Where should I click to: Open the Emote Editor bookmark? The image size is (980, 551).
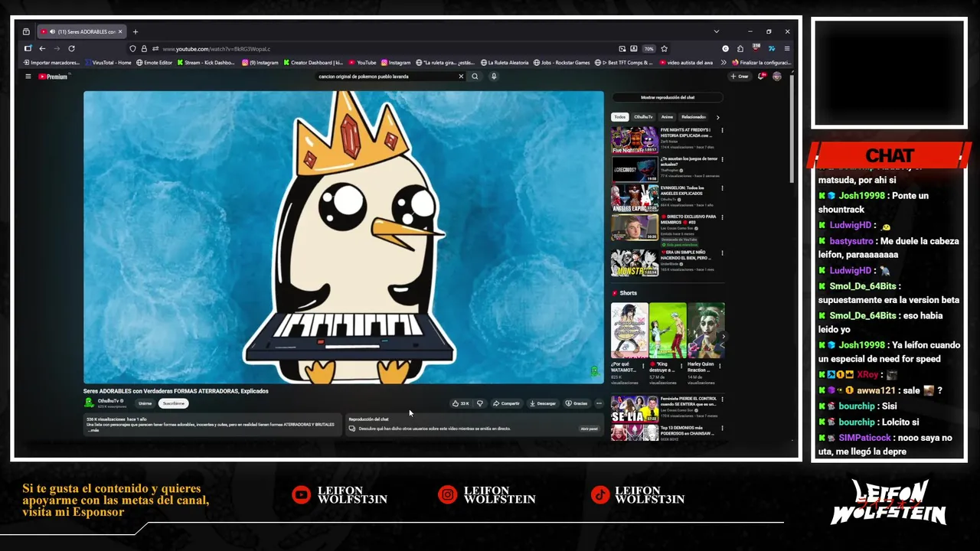pyautogui.click(x=155, y=63)
